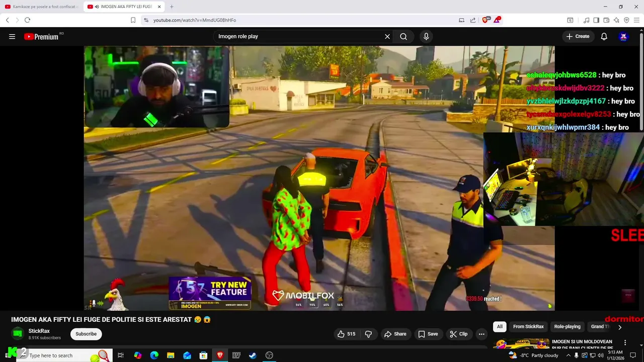Screen dimensions: 644x362
Task: Open the weather widget Partly cloudy
Action: point(533,355)
